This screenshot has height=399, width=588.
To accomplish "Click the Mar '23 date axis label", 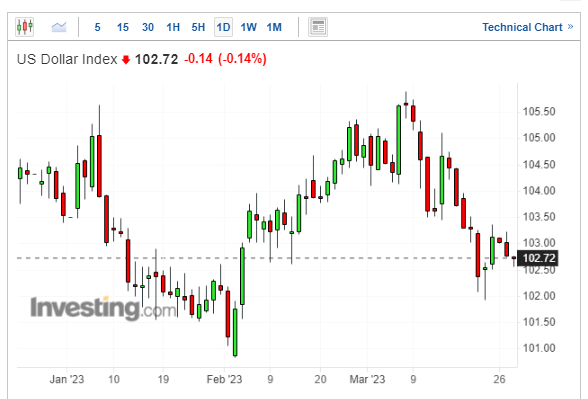I will click(367, 380).
